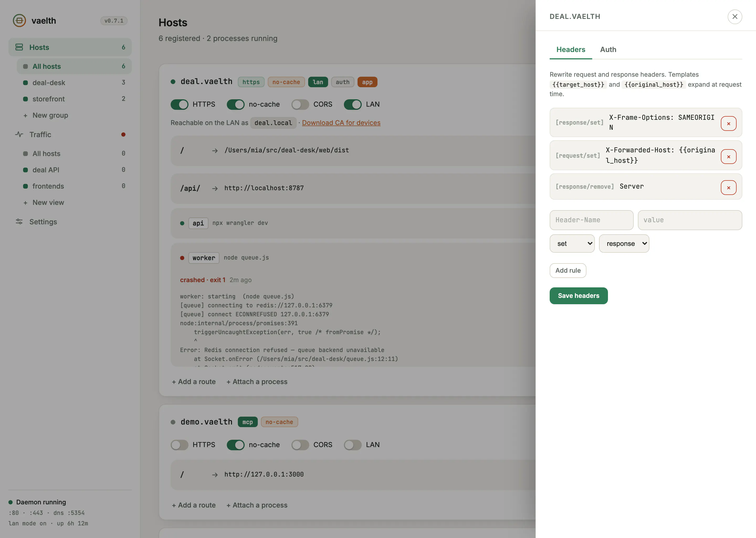The image size is (756, 538).
Task: Open Download CA for devices link
Action: (x=341, y=123)
